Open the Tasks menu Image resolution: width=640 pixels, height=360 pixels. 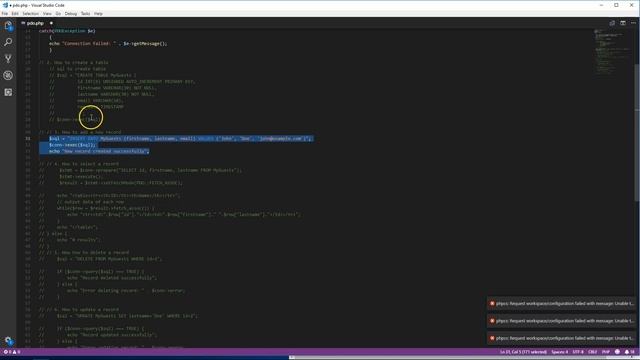point(85,14)
